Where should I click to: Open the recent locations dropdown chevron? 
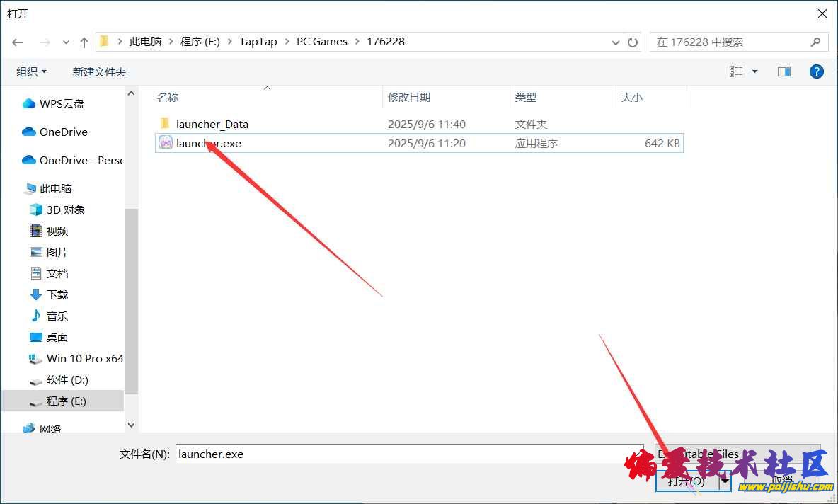click(66, 42)
